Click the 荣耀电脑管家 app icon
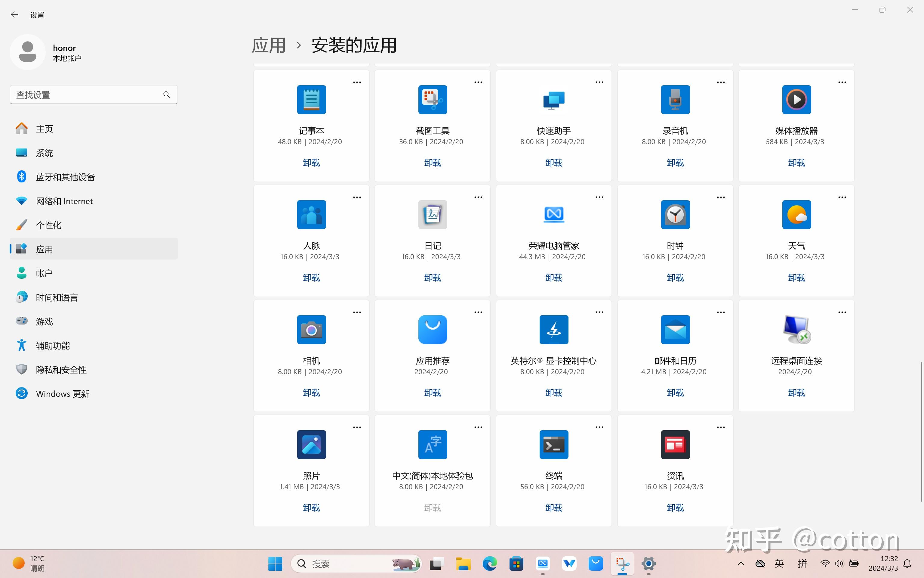The width and height of the screenshot is (924, 578). pos(554,214)
